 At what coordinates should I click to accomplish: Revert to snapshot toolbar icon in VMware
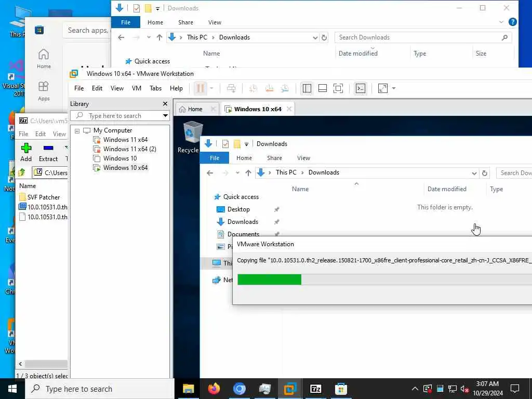click(270, 88)
